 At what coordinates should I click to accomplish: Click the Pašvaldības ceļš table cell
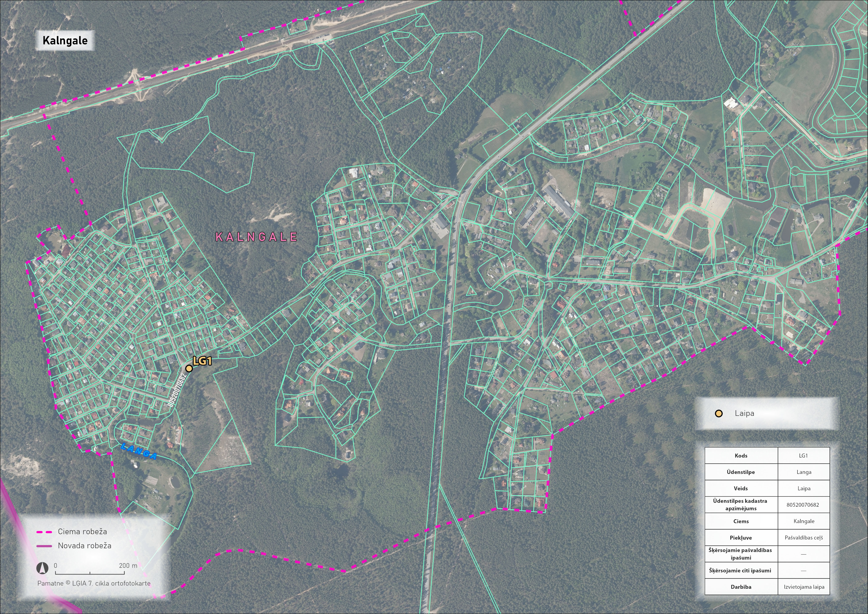[804, 538]
